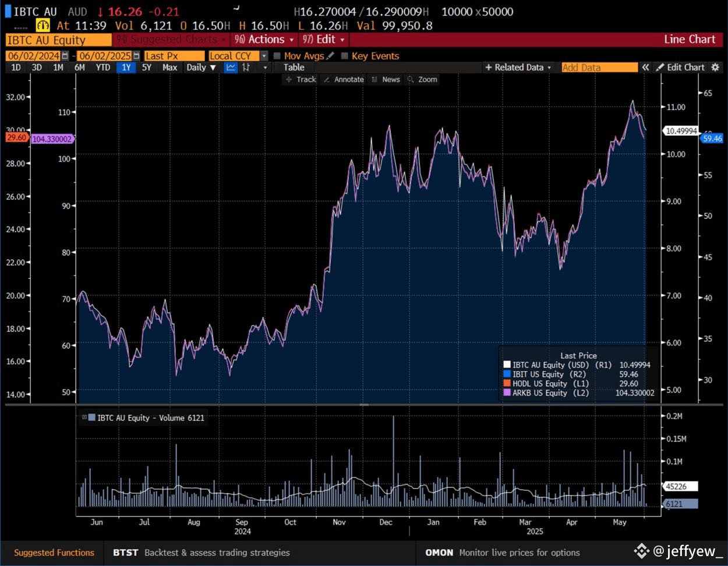Show News on the chart

pyautogui.click(x=386, y=80)
